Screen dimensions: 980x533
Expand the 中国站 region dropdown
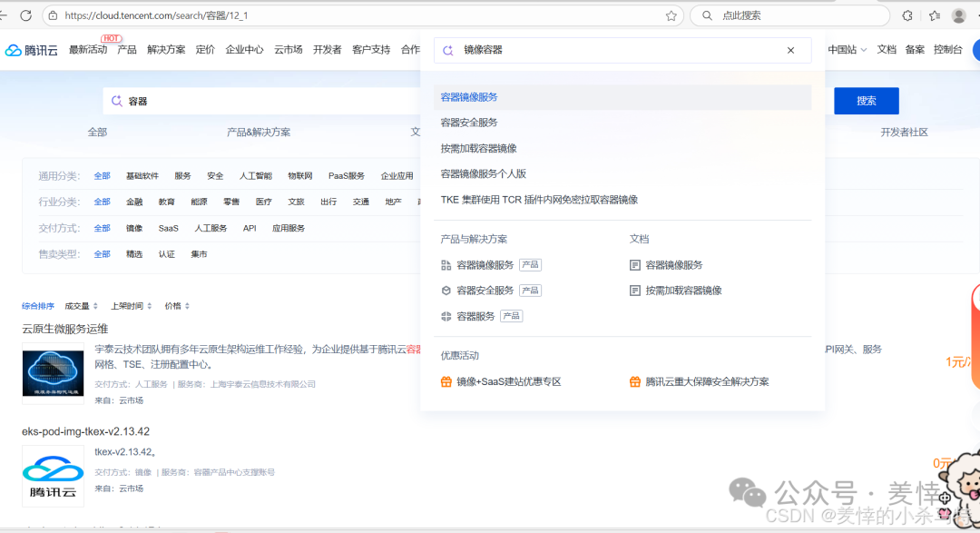click(847, 50)
